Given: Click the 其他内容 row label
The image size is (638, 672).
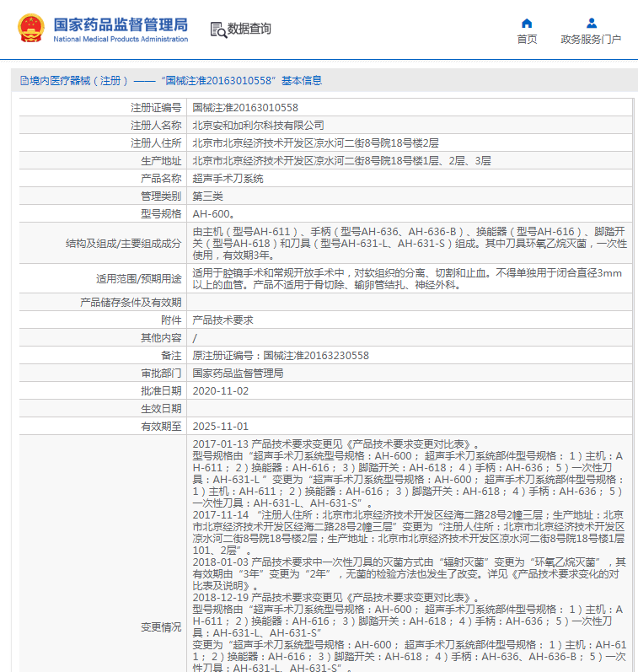Looking at the screenshot, I should (x=161, y=338).
